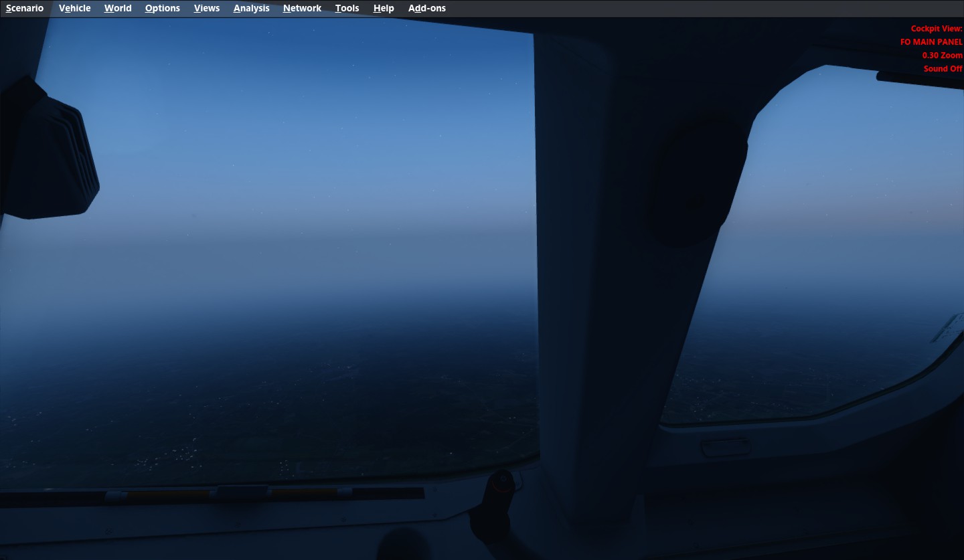Click the '0.30 Zoom' indicator text
Screen dimensions: 964x560
point(942,56)
